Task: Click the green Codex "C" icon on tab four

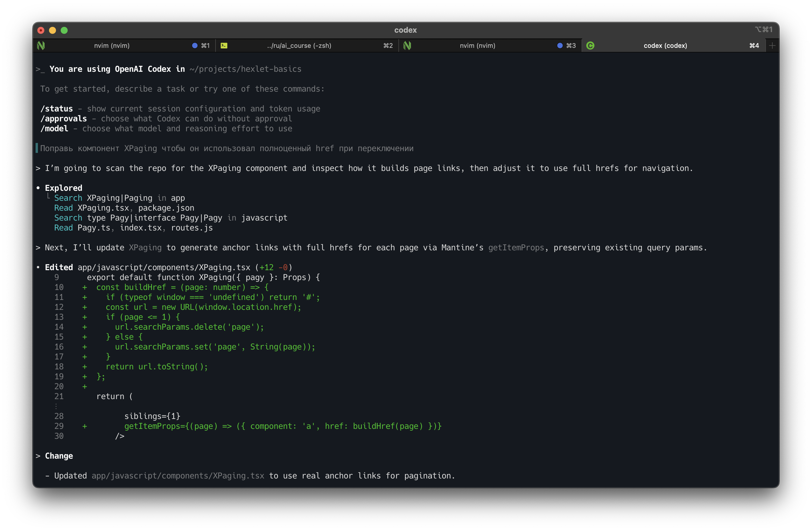Action: coord(591,46)
